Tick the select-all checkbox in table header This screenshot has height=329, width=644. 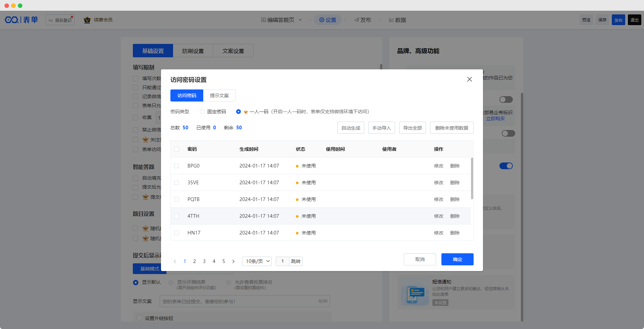(176, 149)
